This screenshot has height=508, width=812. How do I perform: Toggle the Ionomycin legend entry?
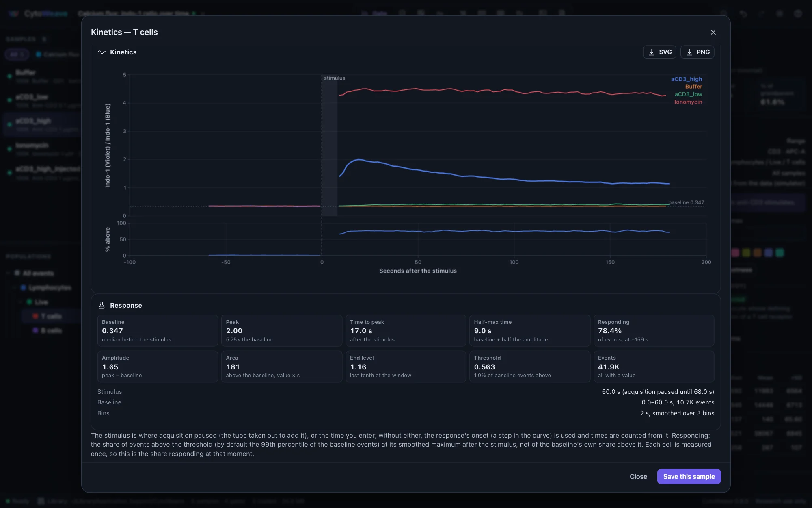[x=688, y=102]
